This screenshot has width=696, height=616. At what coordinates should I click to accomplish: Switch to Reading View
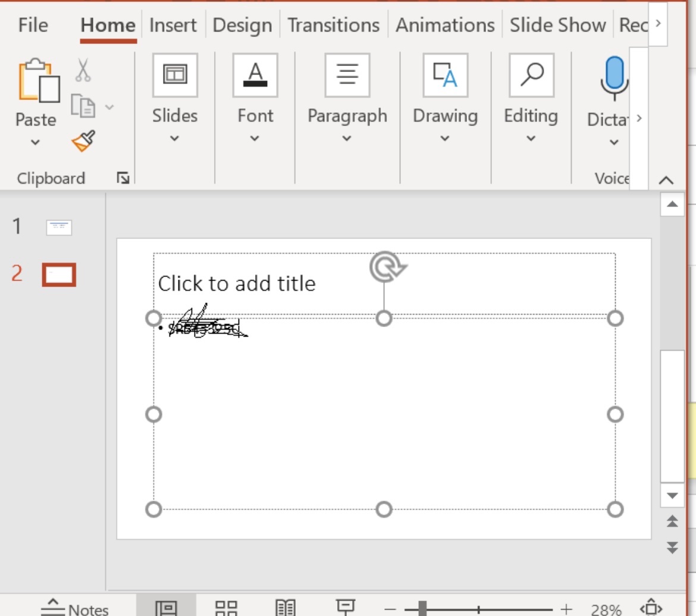(286, 607)
